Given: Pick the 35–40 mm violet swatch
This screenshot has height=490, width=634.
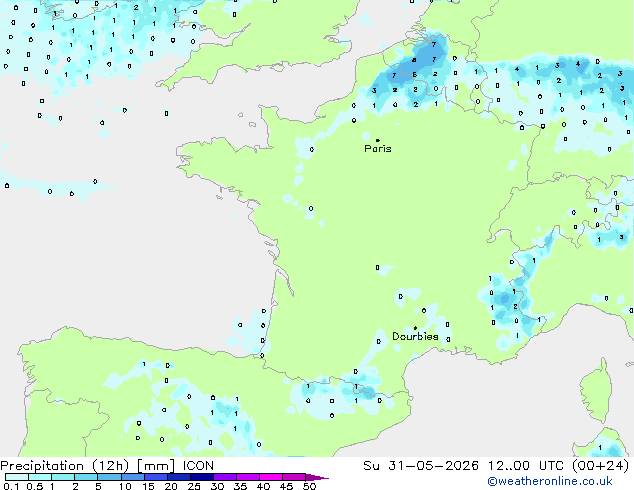Looking at the screenshot, I should pyautogui.click(x=248, y=477).
